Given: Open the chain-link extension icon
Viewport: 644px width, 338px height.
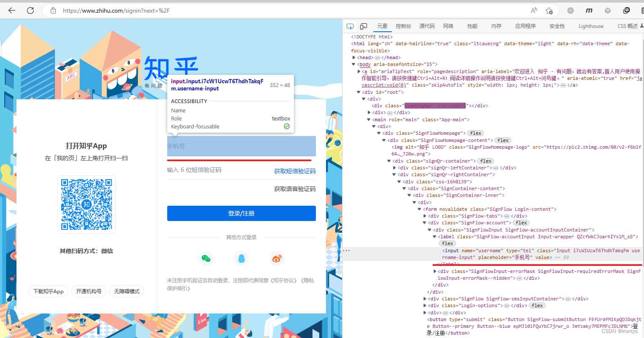Looking at the screenshot, I should (x=627, y=11).
